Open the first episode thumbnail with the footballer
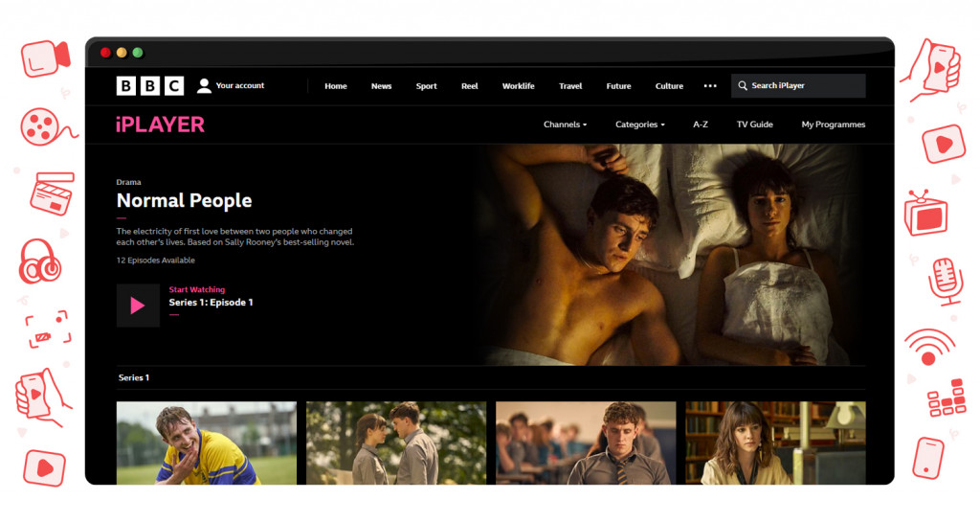980x522 pixels. (206, 443)
